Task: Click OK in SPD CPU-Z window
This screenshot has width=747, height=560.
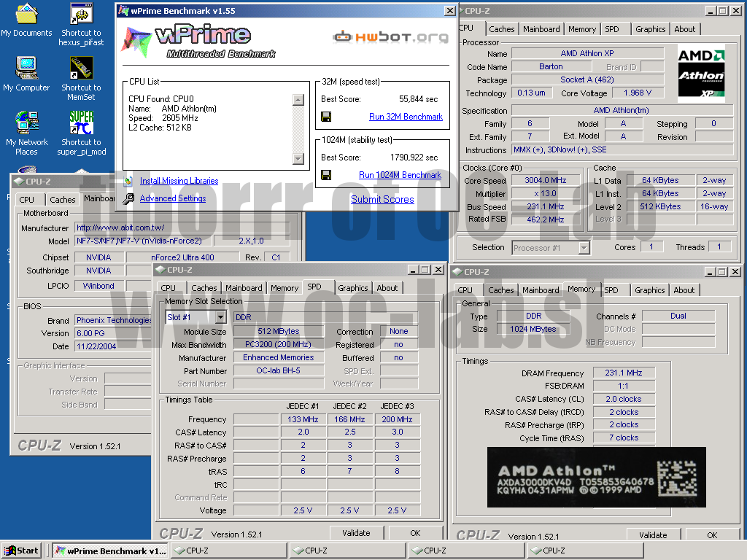Action: 415,533
